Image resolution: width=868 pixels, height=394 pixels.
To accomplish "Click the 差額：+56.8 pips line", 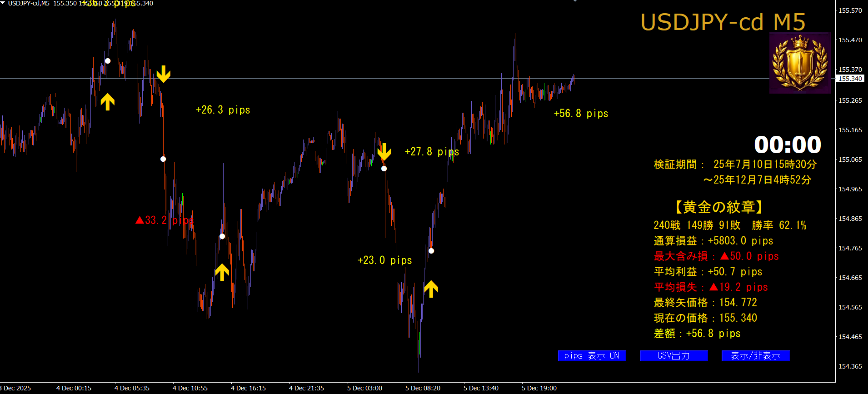I will (697, 334).
